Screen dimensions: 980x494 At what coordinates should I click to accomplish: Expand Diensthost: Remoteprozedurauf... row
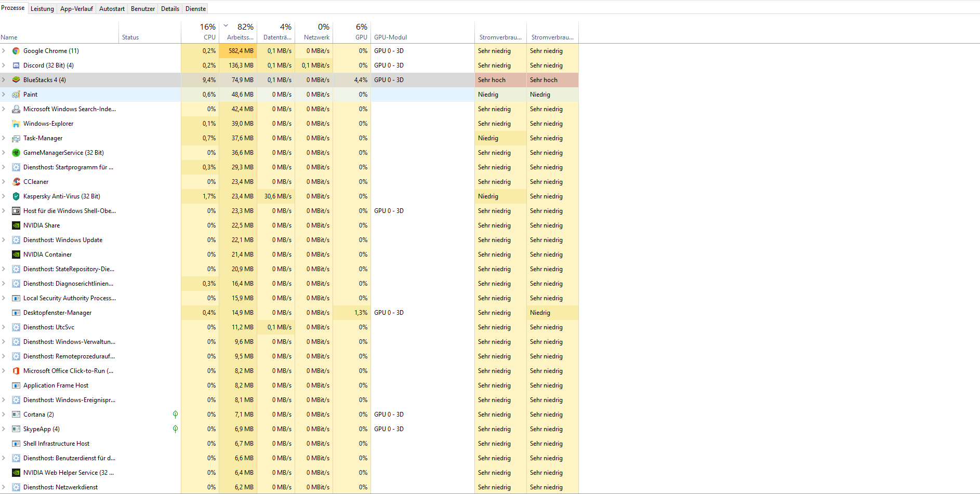click(4, 356)
